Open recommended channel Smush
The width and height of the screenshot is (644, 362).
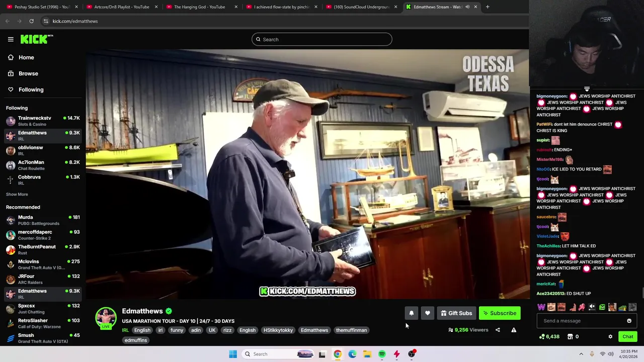[43, 338]
